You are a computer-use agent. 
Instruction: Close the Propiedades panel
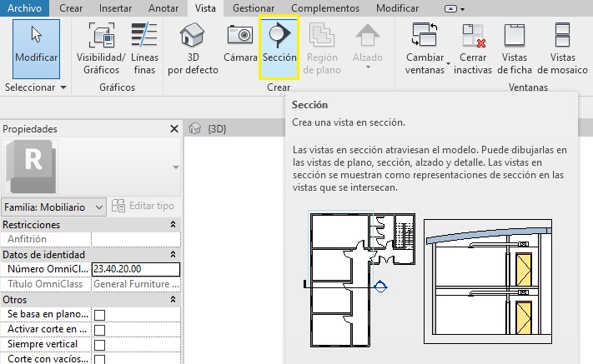click(173, 129)
